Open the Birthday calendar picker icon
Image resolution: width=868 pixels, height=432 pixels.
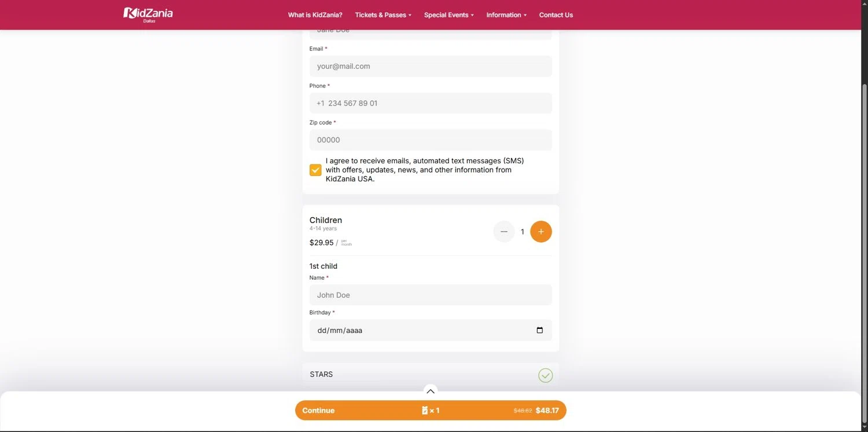pyautogui.click(x=540, y=330)
